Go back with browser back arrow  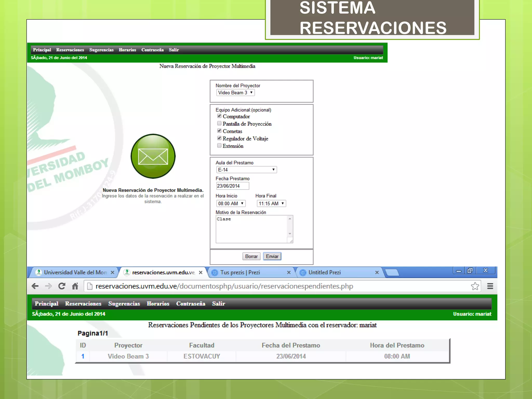pos(35,286)
